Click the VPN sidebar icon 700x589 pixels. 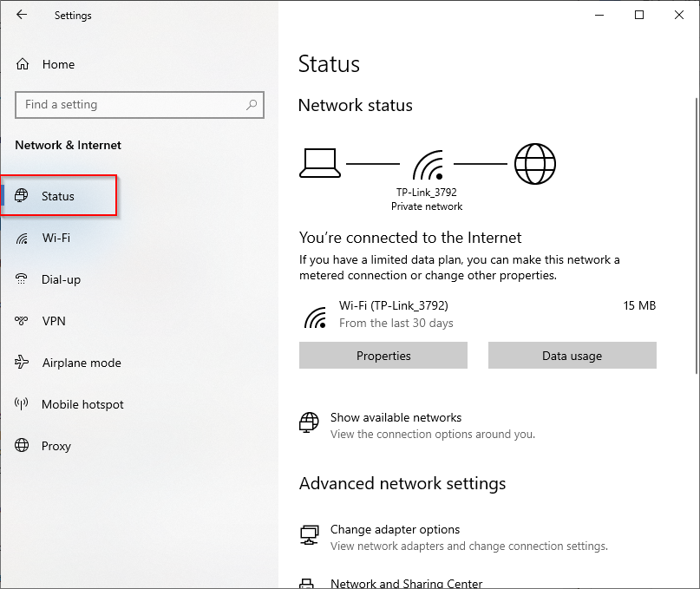[23, 321]
